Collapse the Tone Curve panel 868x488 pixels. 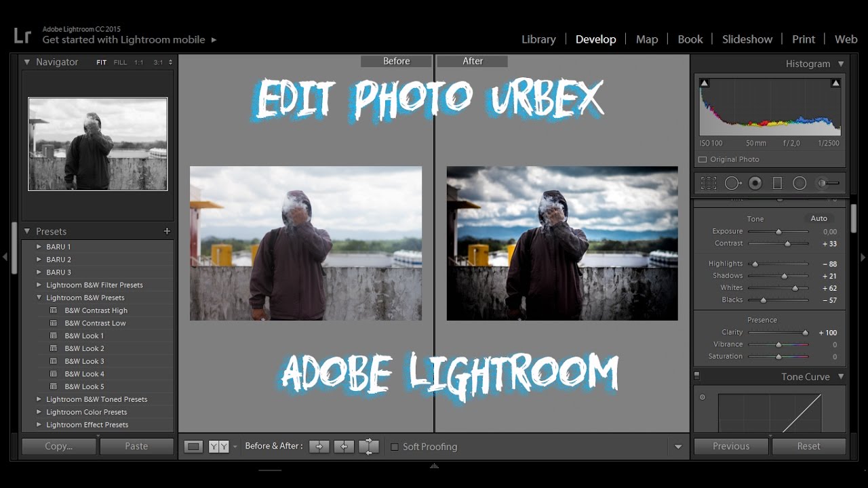(x=841, y=377)
